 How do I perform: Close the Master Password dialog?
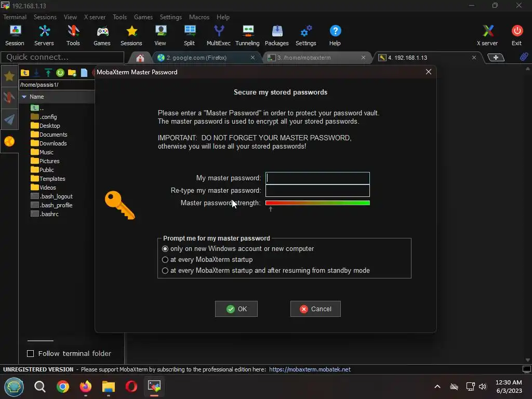[429, 72]
